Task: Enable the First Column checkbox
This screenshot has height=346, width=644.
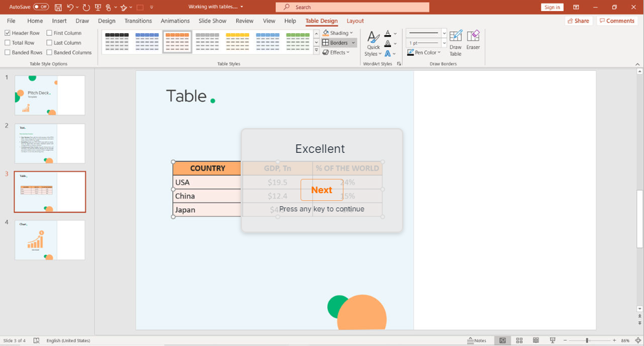Action: pyautogui.click(x=49, y=33)
